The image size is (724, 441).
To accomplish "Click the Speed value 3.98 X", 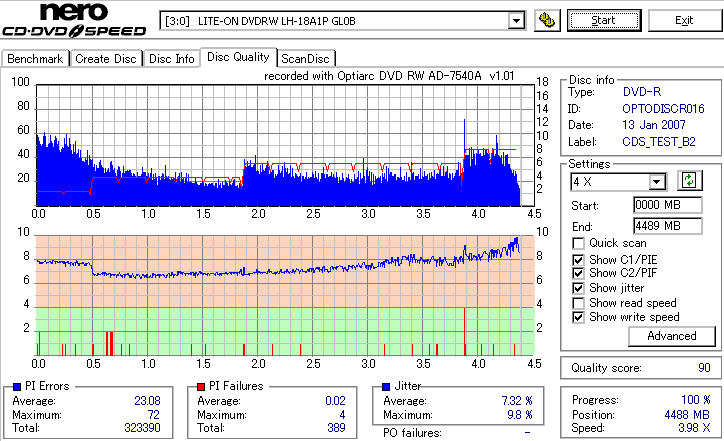I will click(694, 428).
